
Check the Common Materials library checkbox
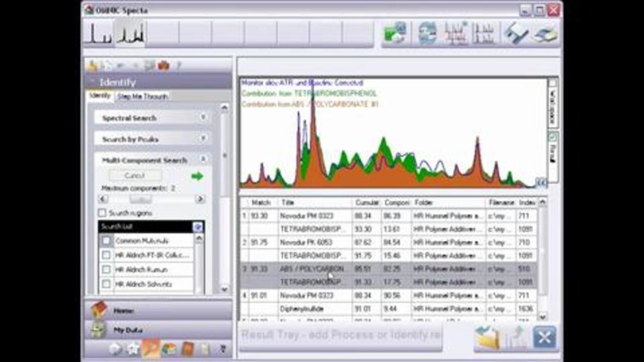[106, 241]
